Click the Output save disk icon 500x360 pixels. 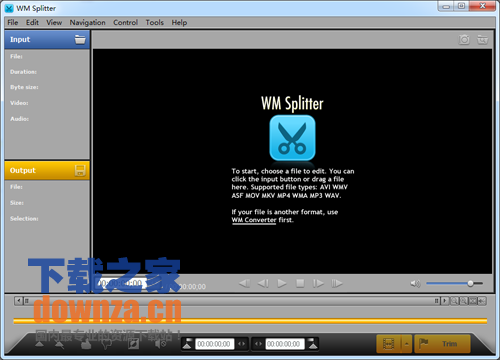point(80,170)
